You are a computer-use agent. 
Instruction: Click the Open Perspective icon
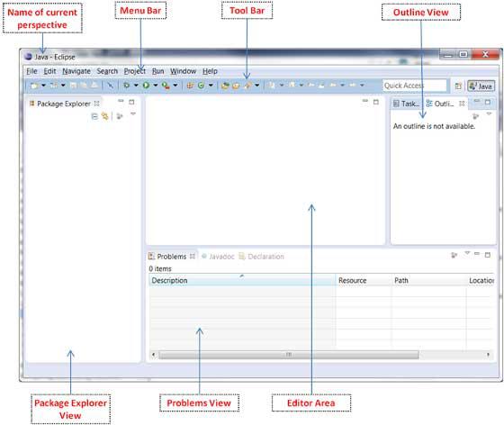click(x=458, y=86)
